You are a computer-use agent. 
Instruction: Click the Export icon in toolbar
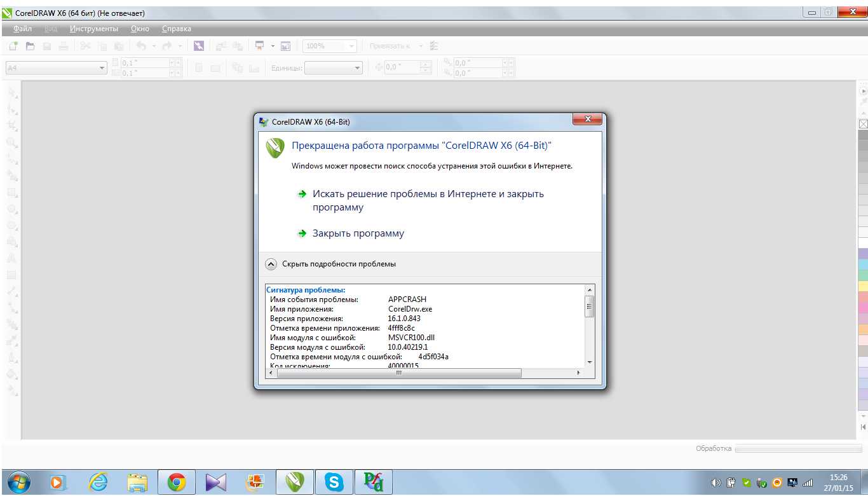click(237, 46)
